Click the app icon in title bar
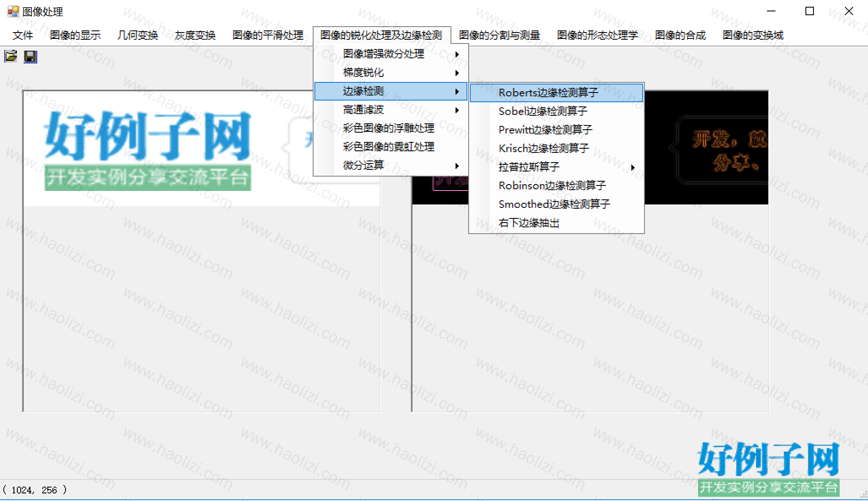Viewport: 868px width, 501px height. pyautogui.click(x=13, y=11)
